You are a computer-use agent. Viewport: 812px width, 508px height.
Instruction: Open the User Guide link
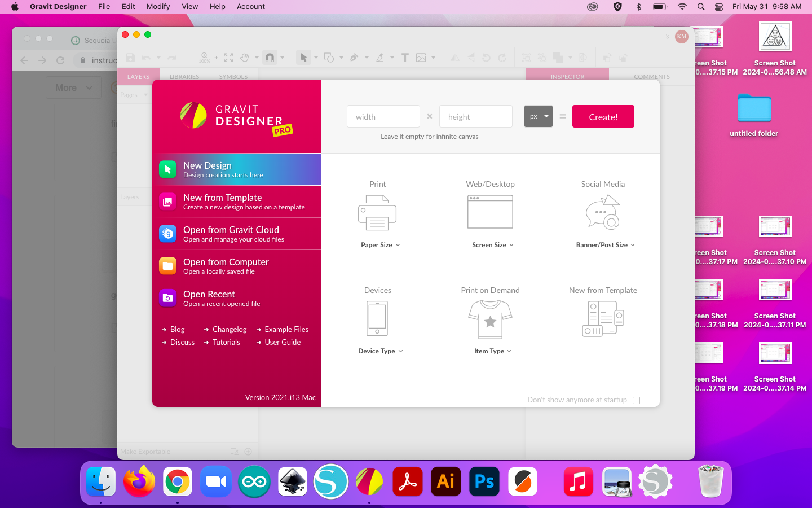pos(279,342)
